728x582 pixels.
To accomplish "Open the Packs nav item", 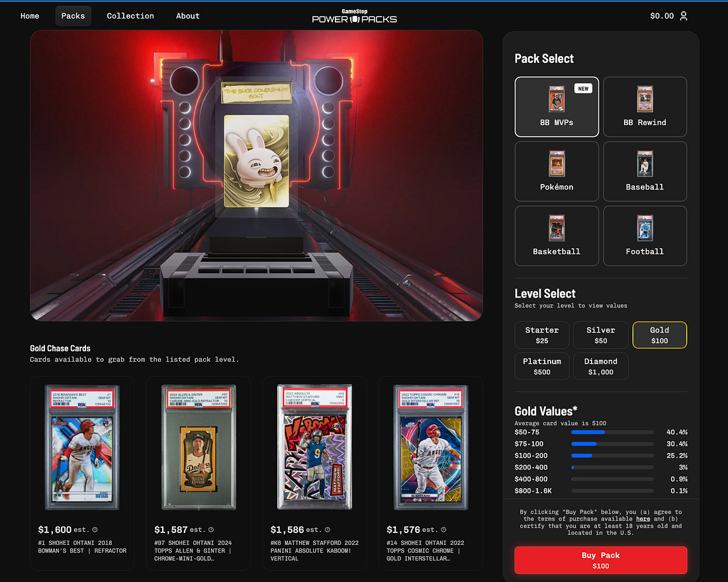I will tap(73, 16).
